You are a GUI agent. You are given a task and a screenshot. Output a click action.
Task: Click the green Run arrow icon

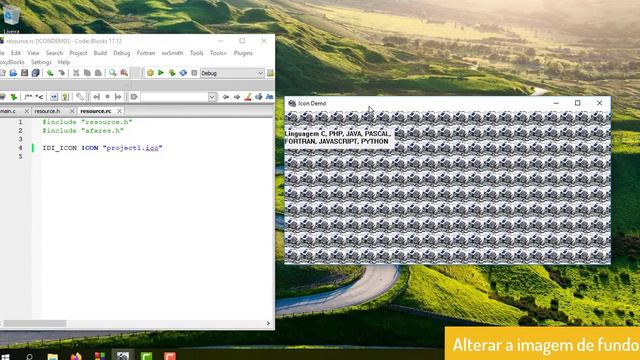161,73
